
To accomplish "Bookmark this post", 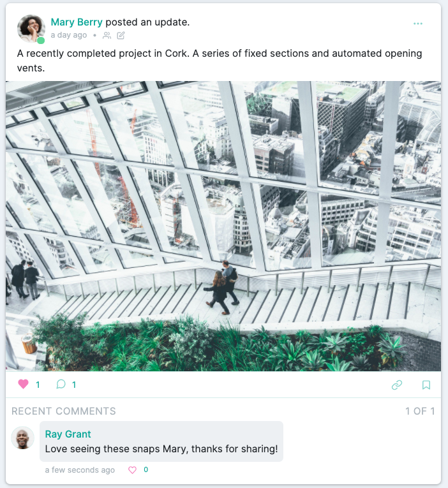I will click(426, 385).
